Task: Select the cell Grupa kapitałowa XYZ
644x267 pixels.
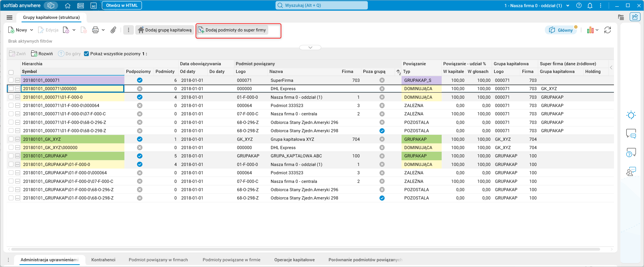Action: coord(292,139)
